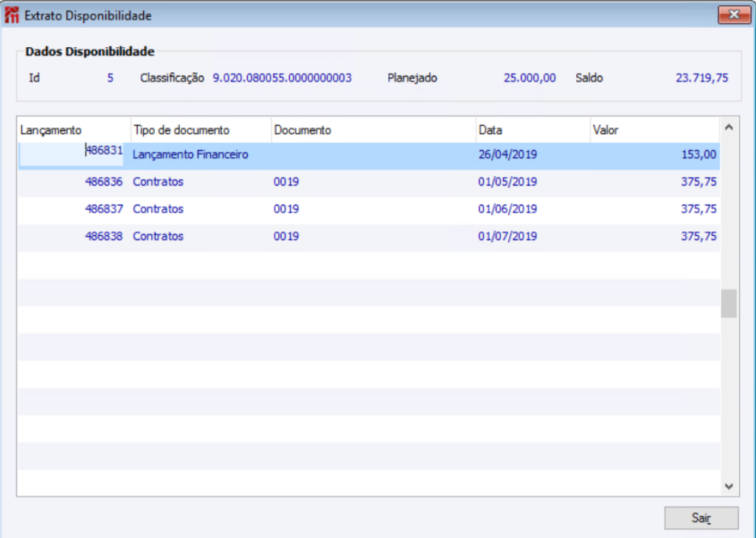Click the Planejado value 25.000,00

coord(530,78)
